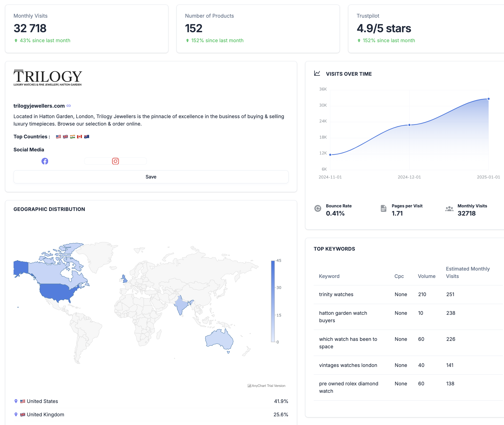Screen dimensions: 504x425
Task: Click the Pages per Visit 1.71 value
Action: pos(397,213)
